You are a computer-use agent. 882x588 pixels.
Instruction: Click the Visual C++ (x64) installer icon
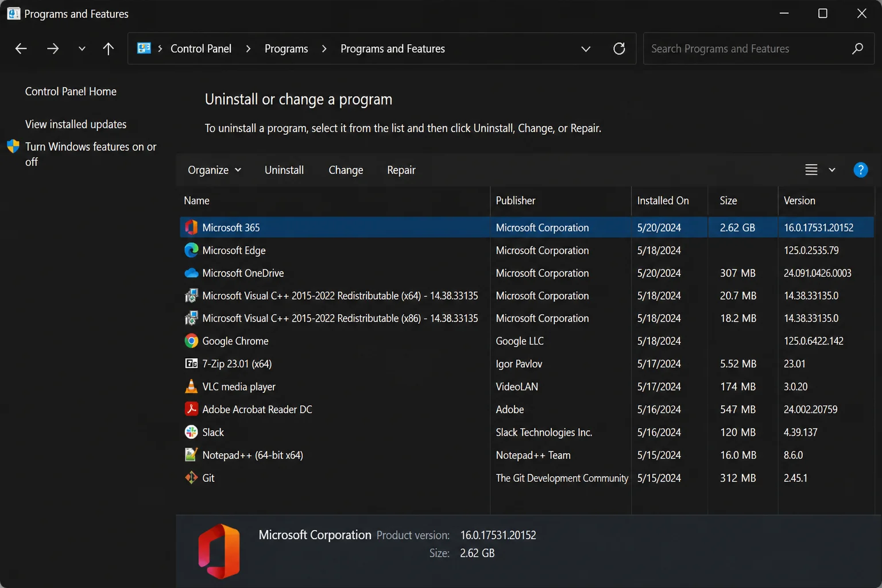point(191,296)
